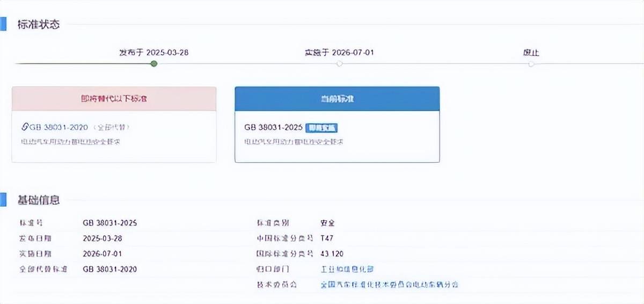
Task: Click the 全部代替标准 value GB 38031-2020
Action: [x=110, y=269]
